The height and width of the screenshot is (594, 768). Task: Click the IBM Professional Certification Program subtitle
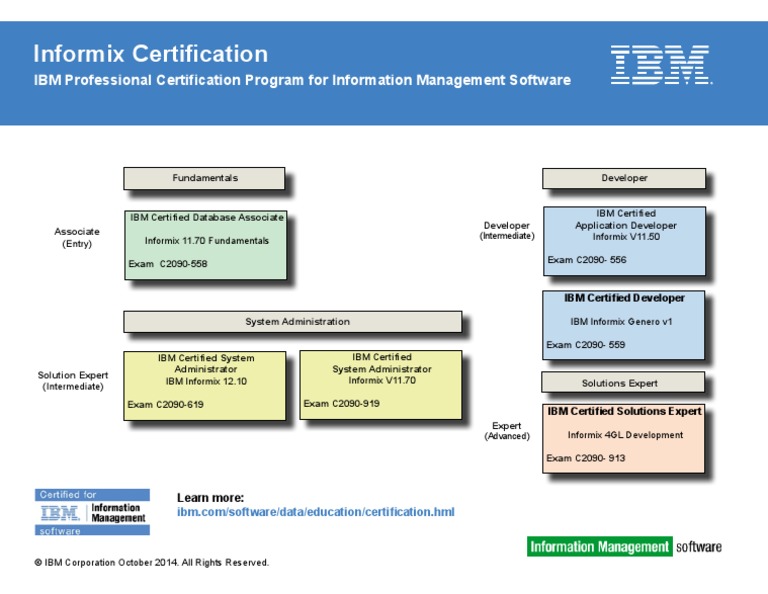click(x=302, y=80)
